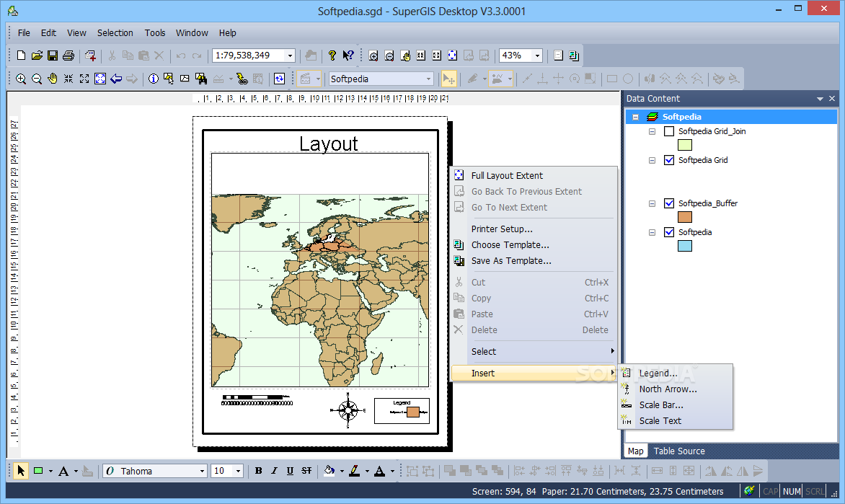Choose Full Layout Extent from context menu
Viewport: 845px width, 504px height.
click(534, 176)
